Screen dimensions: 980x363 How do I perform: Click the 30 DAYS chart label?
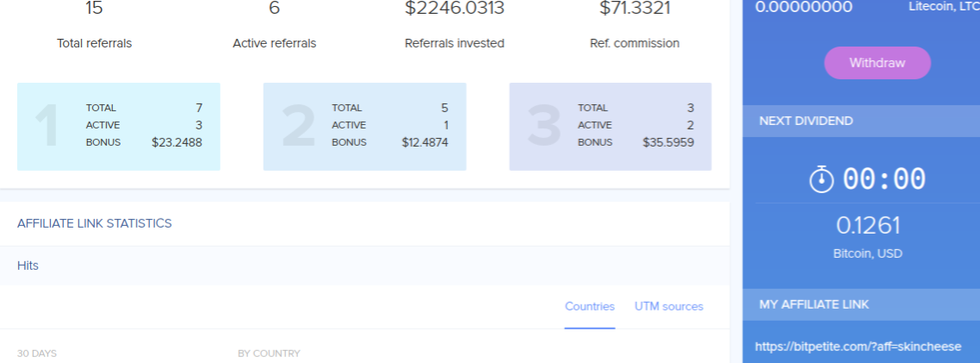[x=37, y=354]
